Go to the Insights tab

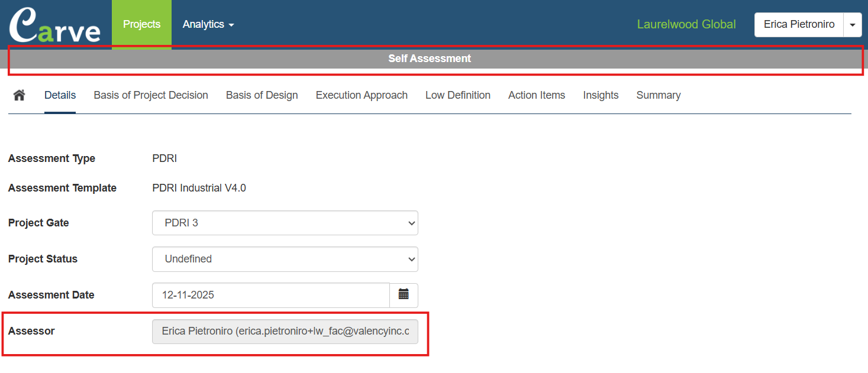coord(601,95)
